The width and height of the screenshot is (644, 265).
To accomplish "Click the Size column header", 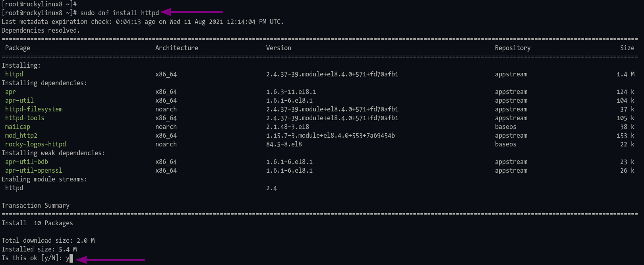I will pos(627,48).
